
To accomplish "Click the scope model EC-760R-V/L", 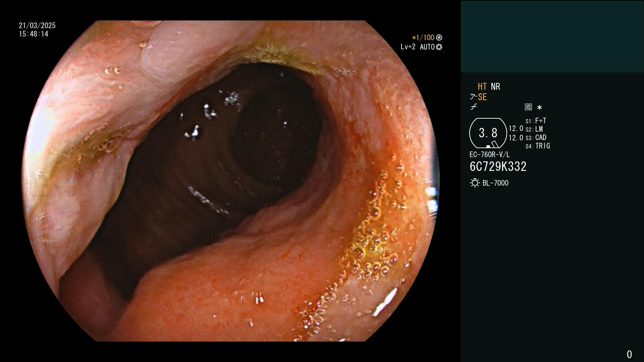I will (490, 155).
